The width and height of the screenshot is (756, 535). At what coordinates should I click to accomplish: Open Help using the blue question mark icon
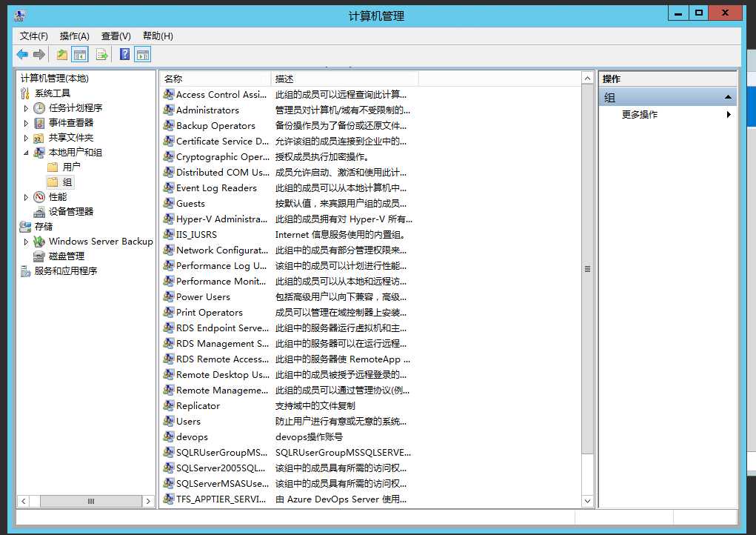(x=124, y=54)
